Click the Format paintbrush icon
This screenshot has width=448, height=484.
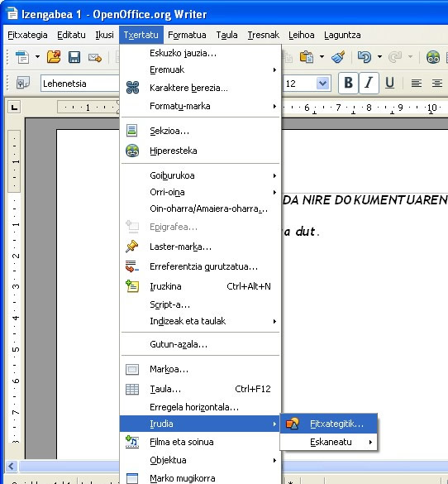coord(338,57)
